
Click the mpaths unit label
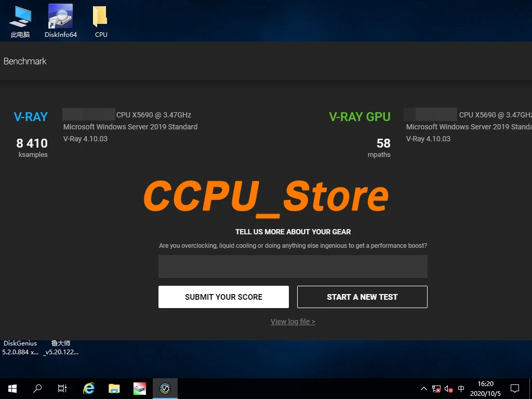(x=379, y=155)
